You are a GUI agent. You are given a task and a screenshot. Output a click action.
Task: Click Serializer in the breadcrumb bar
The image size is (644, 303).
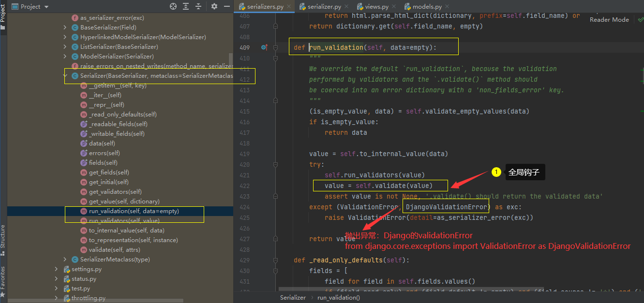(x=293, y=298)
